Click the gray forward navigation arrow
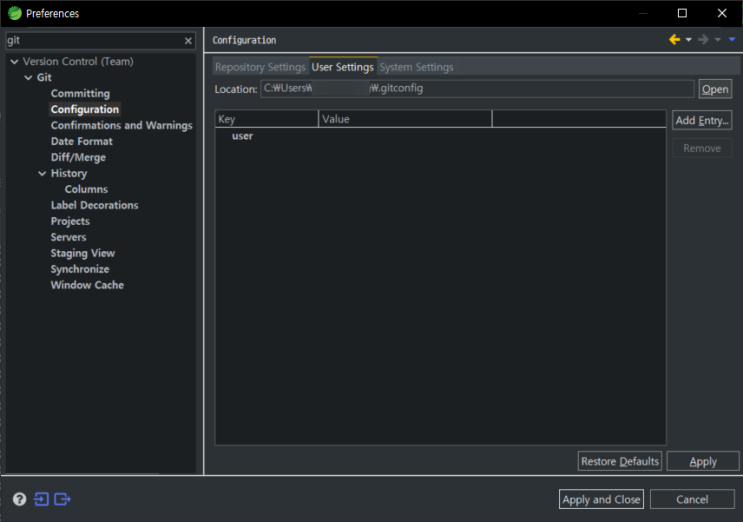 pyautogui.click(x=703, y=40)
